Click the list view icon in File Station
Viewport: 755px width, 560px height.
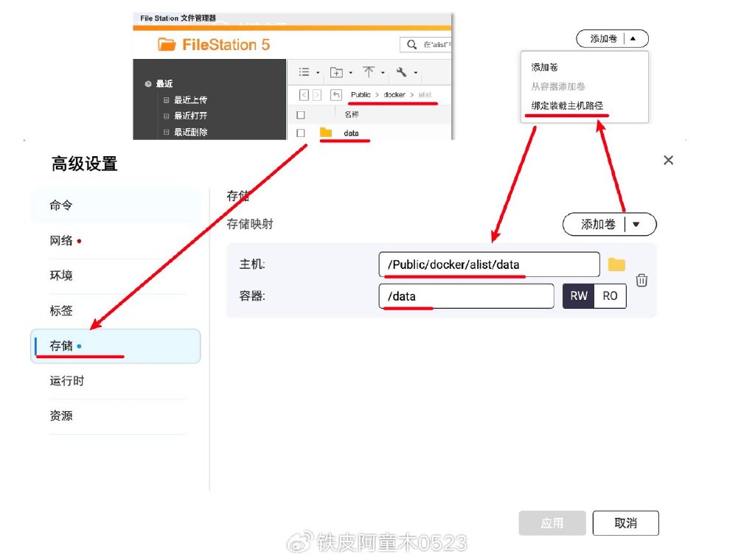[x=305, y=71]
